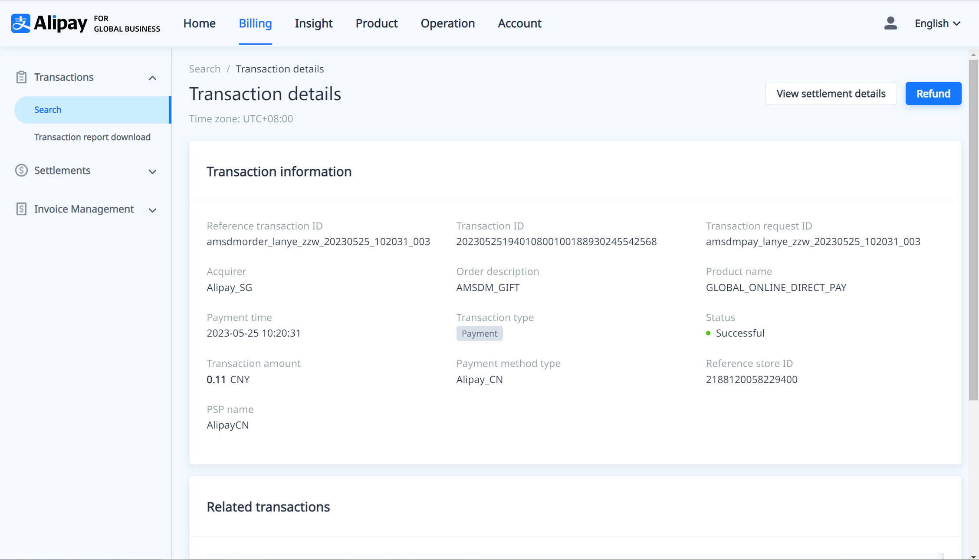Click the Alipay logo icon

(21, 23)
